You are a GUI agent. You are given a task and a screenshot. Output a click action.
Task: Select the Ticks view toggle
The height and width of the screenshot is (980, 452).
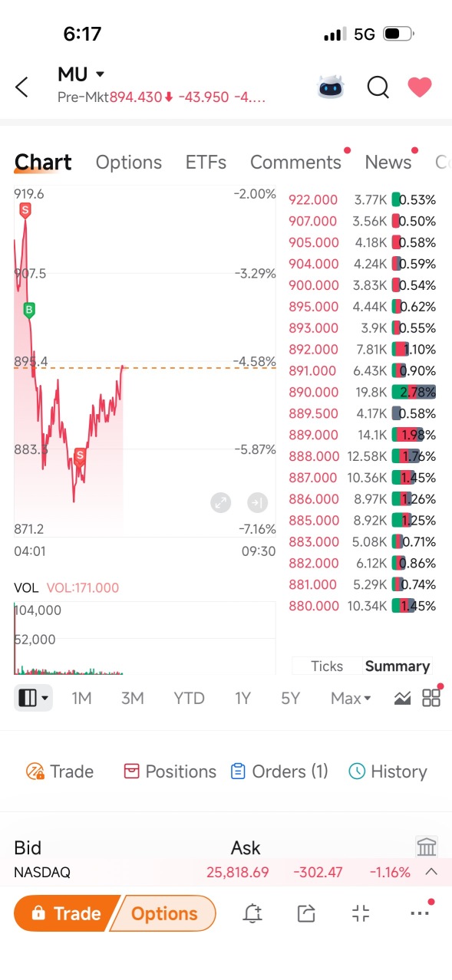coord(327,666)
